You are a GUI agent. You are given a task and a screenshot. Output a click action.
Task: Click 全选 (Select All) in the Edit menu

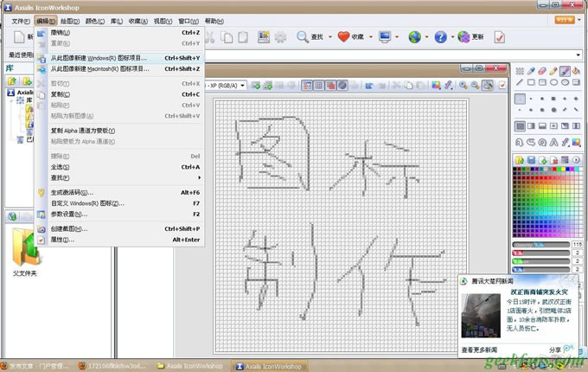pos(59,167)
